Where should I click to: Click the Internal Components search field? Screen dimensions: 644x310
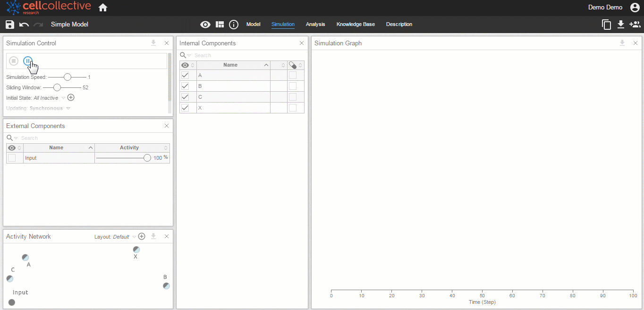coord(248,56)
